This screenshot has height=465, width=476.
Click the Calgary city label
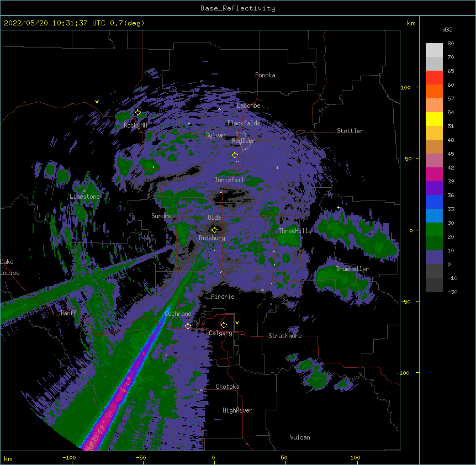(221, 333)
